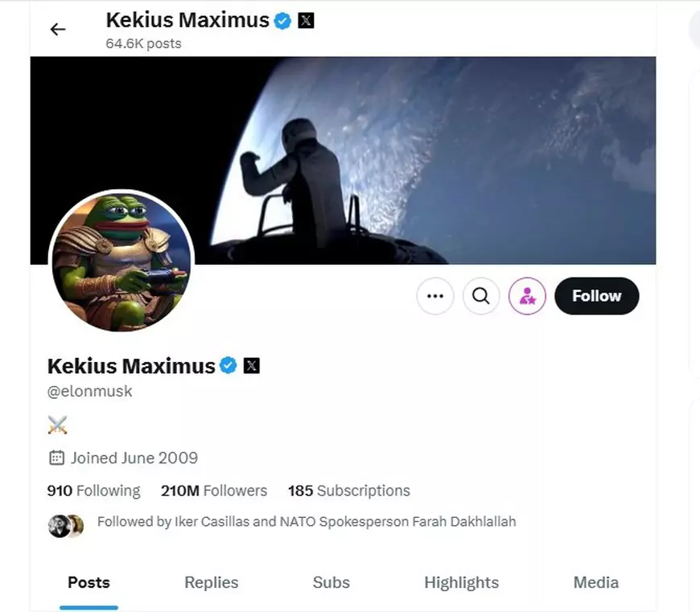Screen dimensions: 700x612
Task: Click the back arrow to return
Action: (57, 29)
